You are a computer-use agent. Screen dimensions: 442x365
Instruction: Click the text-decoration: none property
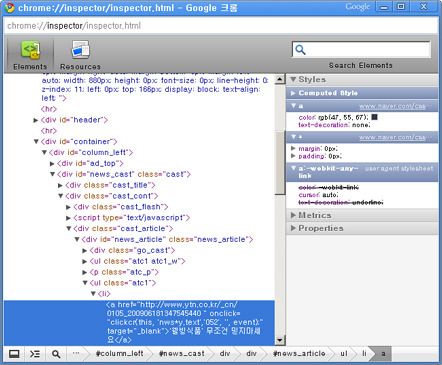[334, 125]
